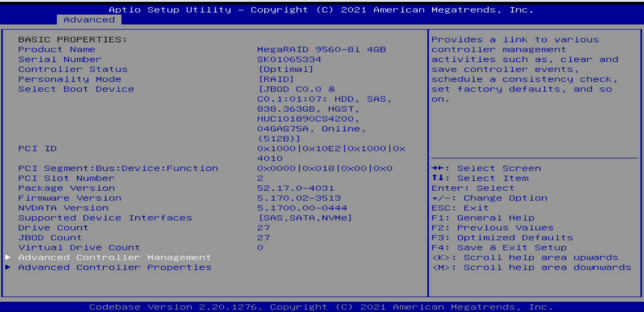
Task: Open Advanced Controller Properties
Action: coord(115,267)
